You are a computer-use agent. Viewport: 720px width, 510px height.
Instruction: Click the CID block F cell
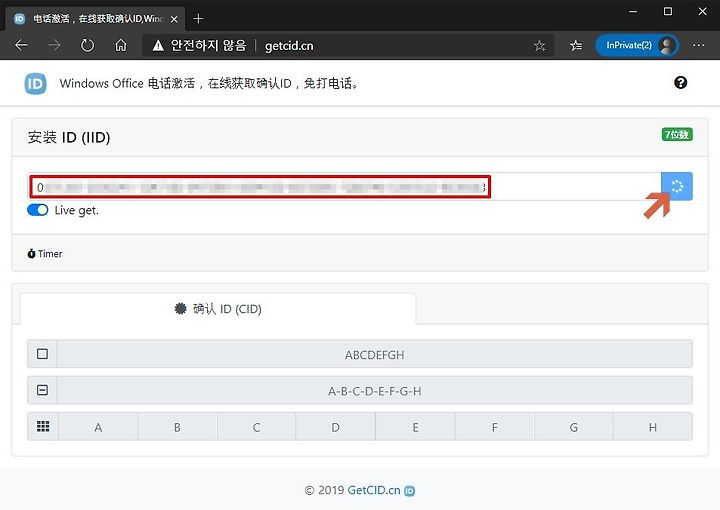pyautogui.click(x=495, y=427)
